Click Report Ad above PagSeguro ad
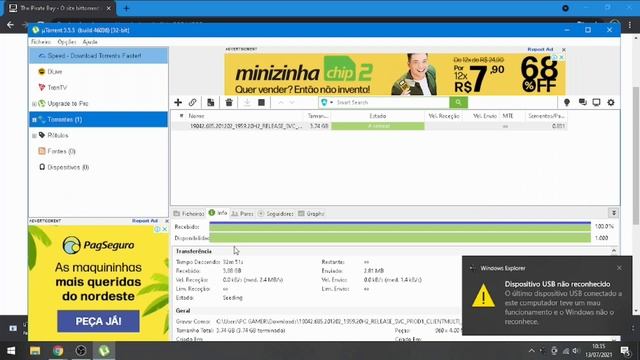This screenshot has height=360, width=640. (145, 221)
